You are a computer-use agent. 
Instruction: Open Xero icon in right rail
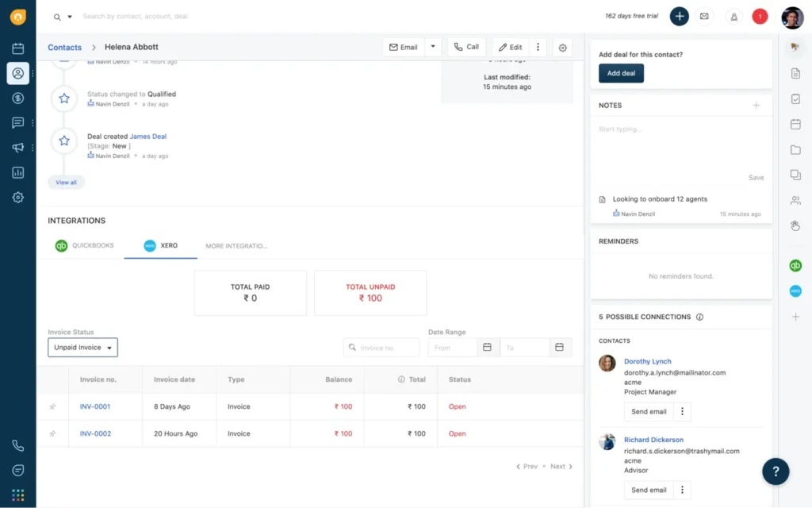click(795, 291)
